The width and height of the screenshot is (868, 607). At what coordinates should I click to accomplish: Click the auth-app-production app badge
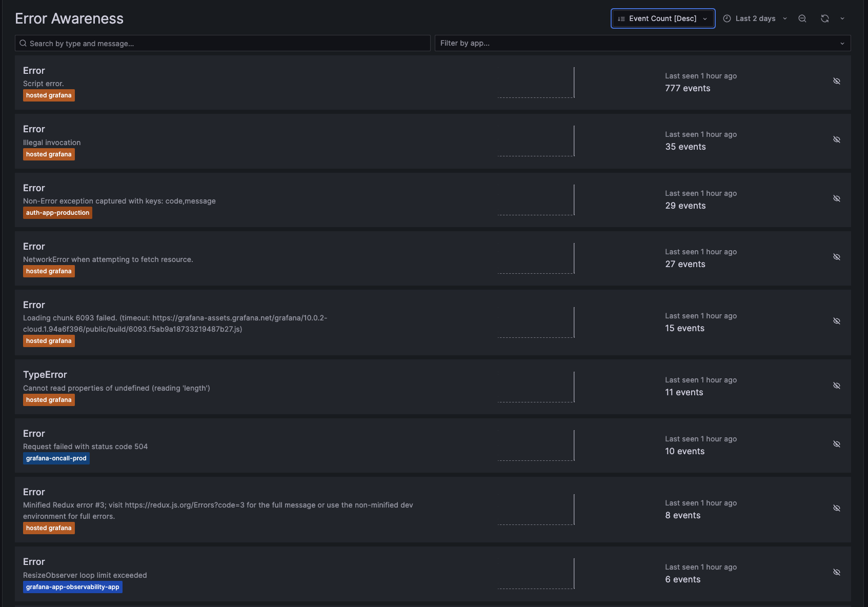coord(57,212)
